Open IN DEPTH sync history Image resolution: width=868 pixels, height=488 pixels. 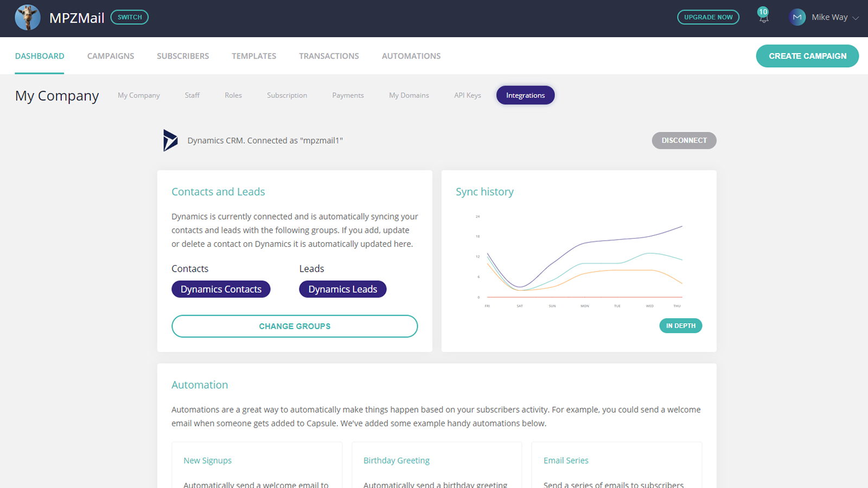(x=681, y=326)
